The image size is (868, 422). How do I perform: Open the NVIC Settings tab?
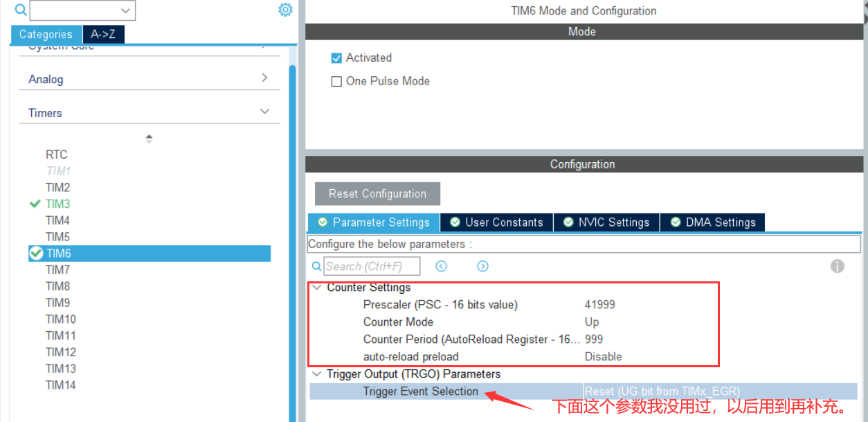point(606,222)
